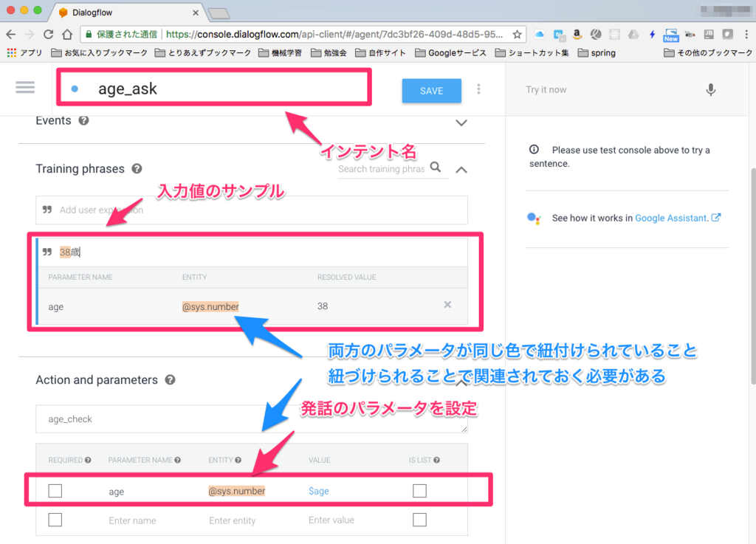Click the age_check action name field
Screen dimensions: 756x544
point(252,419)
